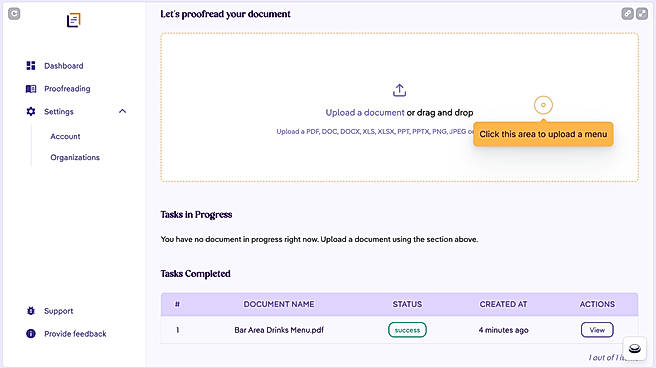Go to Proofreading section
Viewport: 656px width, 368px height.
(67, 89)
